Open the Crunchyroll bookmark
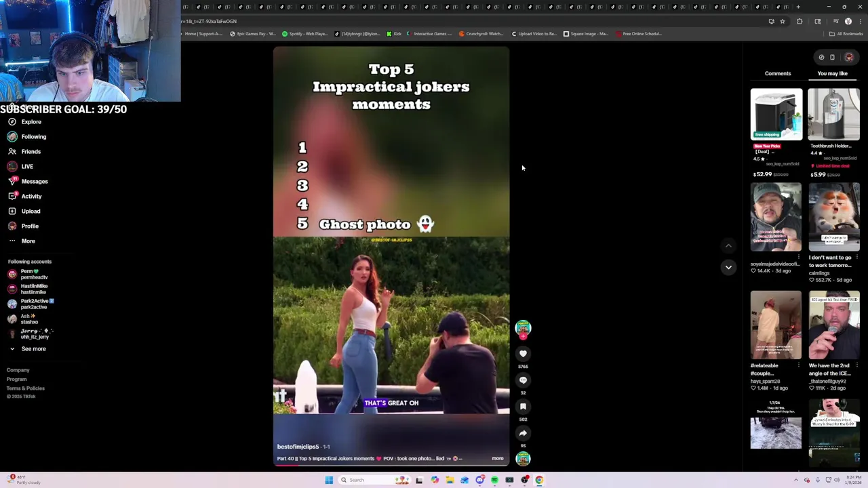868x488 pixels. pos(481,34)
